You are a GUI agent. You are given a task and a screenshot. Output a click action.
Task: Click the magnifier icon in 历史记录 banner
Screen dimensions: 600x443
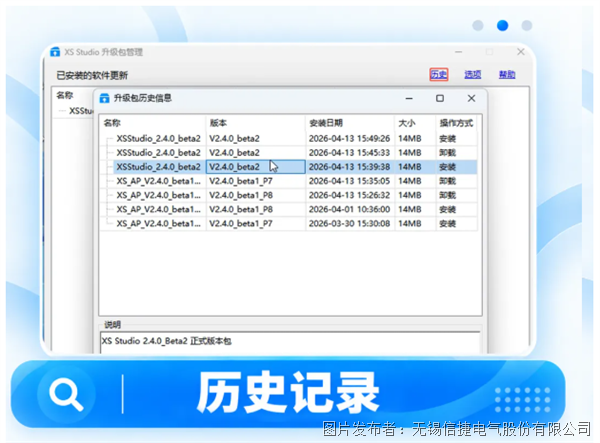click(x=66, y=394)
